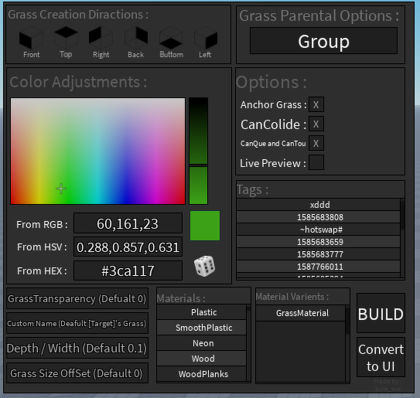Toggle the CanColide checkbox
This screenshot has height=398, width=420.
(x=316, y=124)
